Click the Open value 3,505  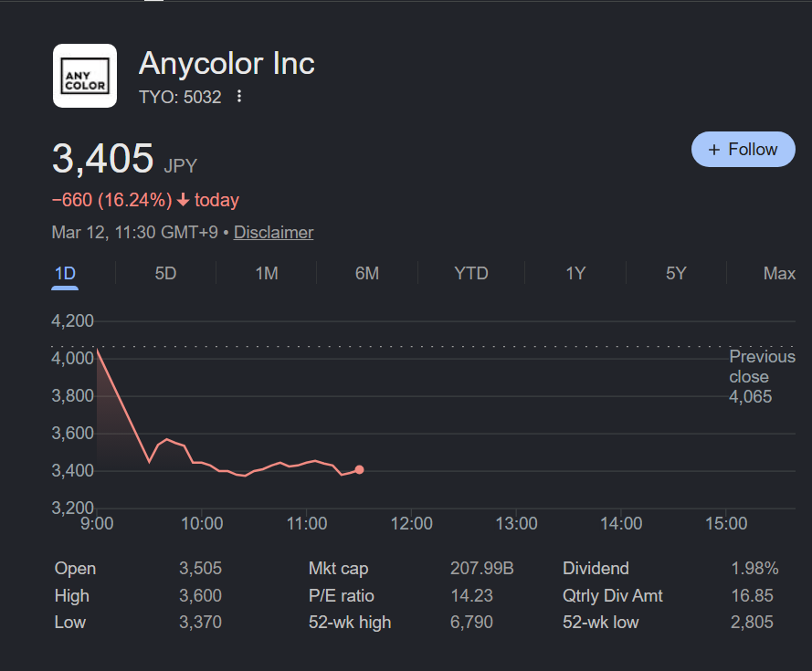[200, 569]
